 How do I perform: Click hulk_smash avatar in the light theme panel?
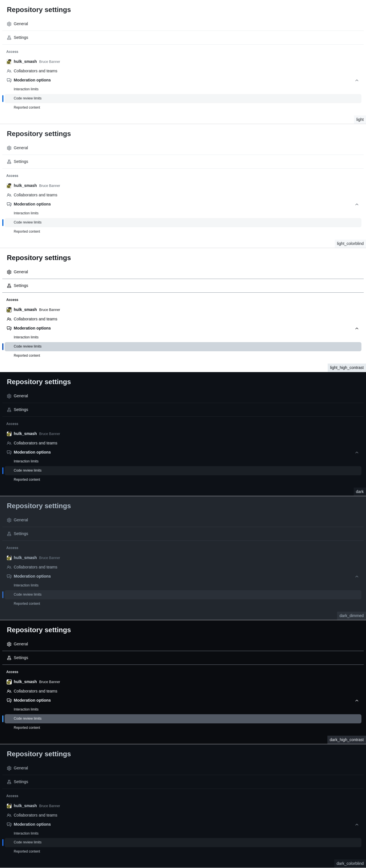pyautogui.click(x=9, y=62)
